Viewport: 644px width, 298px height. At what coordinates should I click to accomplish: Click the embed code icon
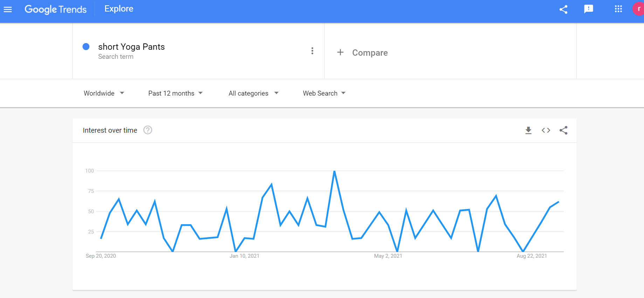pyautogui.click(x=546, y=131)
